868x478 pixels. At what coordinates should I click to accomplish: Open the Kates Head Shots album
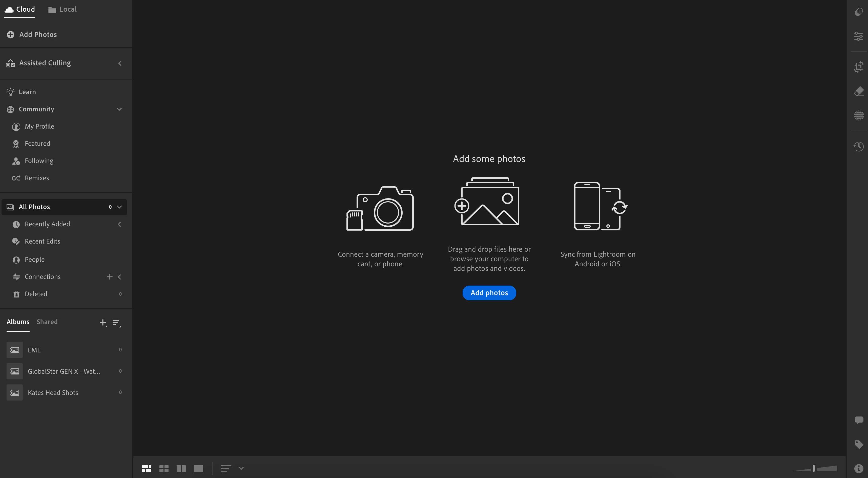tap(64, 392)
